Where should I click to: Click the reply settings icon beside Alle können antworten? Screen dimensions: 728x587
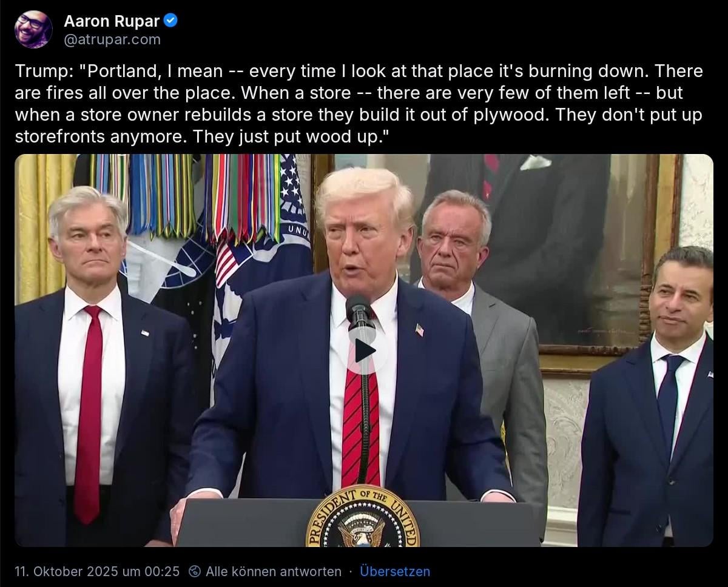point(195,571)
